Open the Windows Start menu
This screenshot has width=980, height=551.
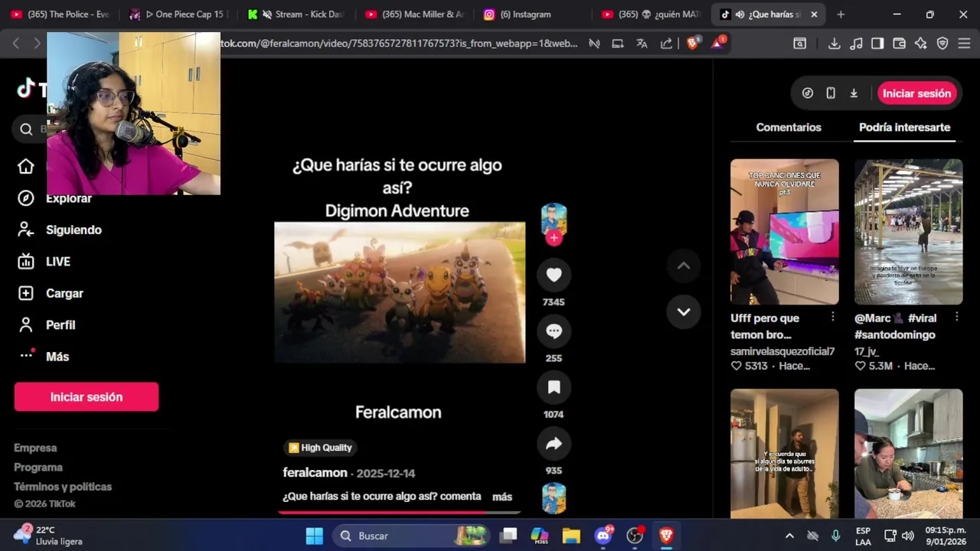coord(315,536)
